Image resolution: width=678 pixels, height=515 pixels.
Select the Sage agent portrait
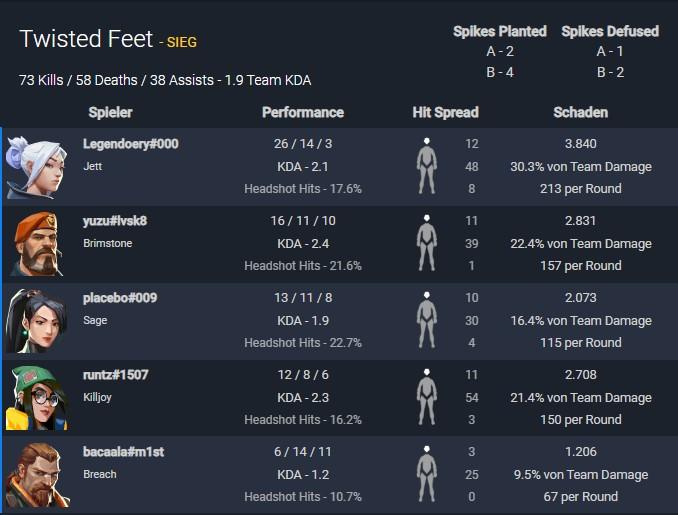coord(37,321)
